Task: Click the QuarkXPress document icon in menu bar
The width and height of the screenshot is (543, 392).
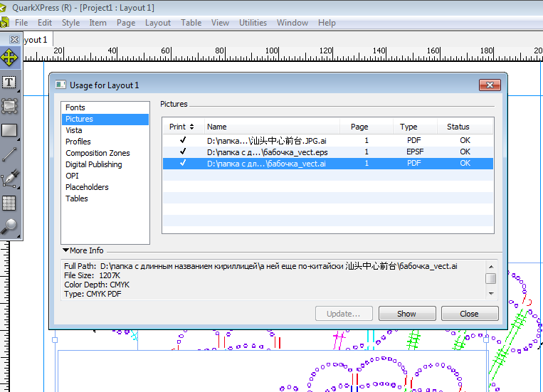Action: point(4,23)
